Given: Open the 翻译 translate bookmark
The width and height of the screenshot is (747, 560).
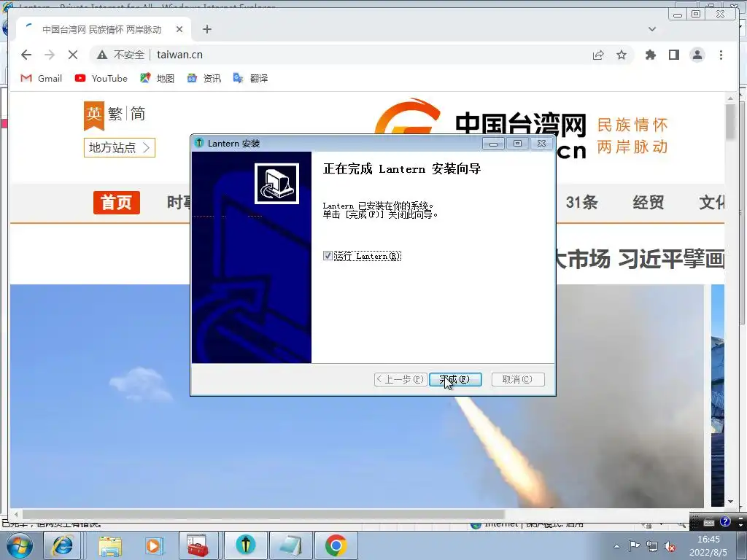Looking at the screenshot, I should [251, 79].
